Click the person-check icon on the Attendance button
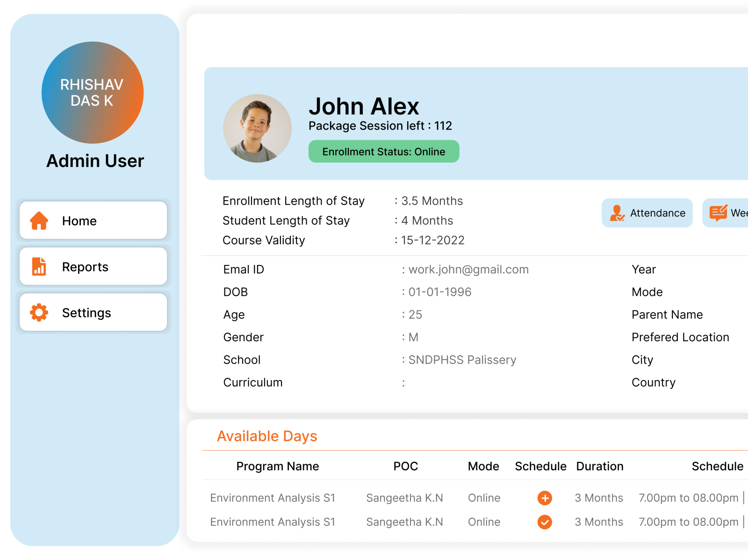 click(617, 213)
